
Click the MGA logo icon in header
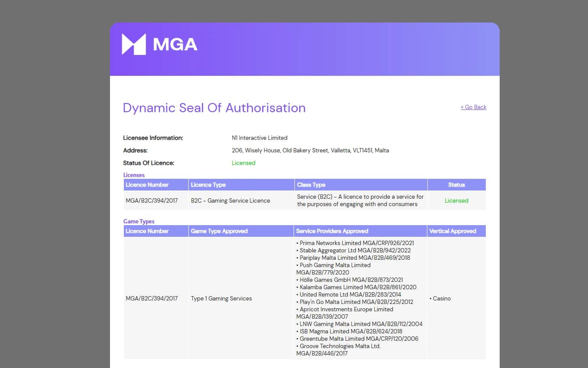[x=134, y=44]
